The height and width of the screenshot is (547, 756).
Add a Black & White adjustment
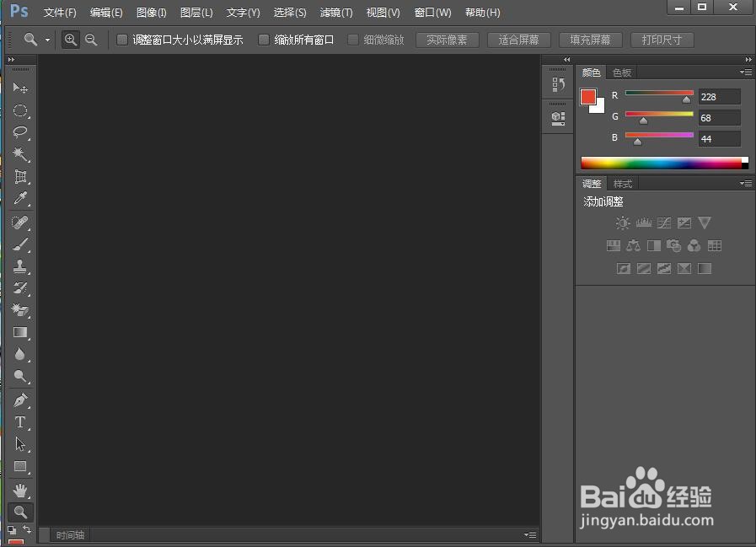point(654,246)
